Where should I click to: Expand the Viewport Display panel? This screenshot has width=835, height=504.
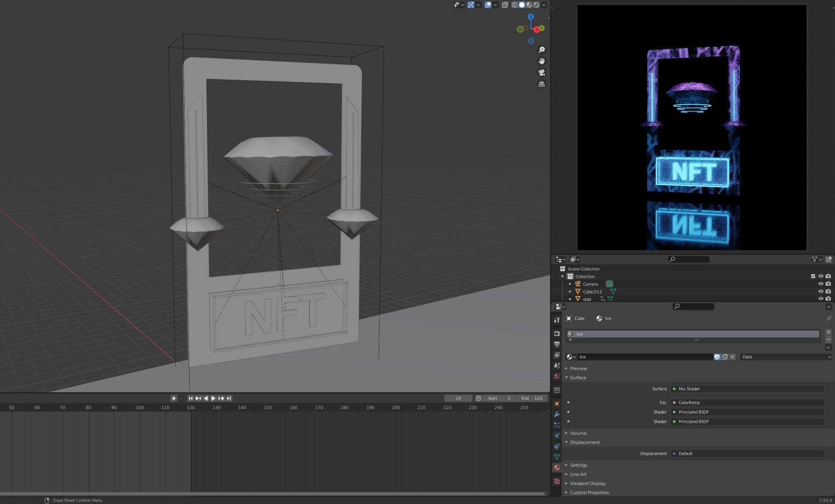588,484
